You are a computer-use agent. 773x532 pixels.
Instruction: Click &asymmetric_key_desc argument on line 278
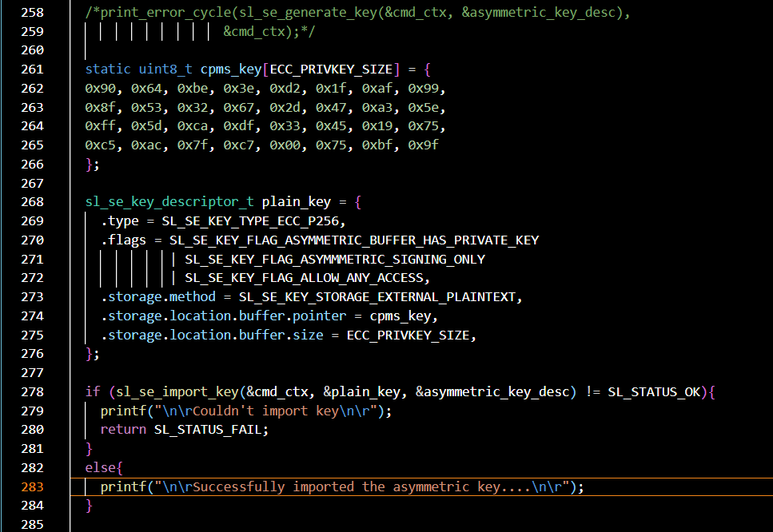pyautogui.click(x=492, y=392)
